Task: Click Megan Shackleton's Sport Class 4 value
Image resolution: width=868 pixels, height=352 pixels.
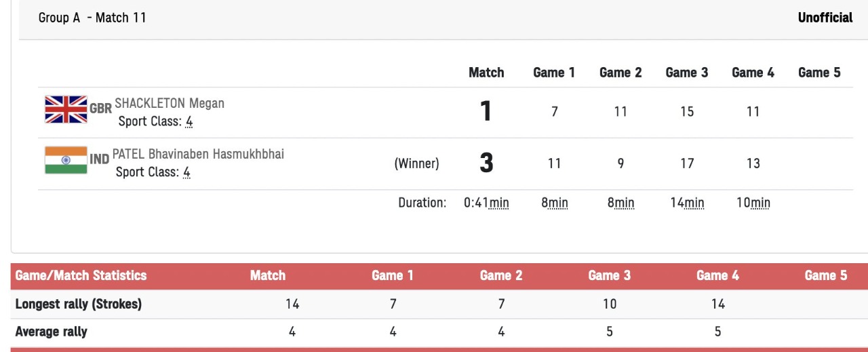Action: (189, 121)
